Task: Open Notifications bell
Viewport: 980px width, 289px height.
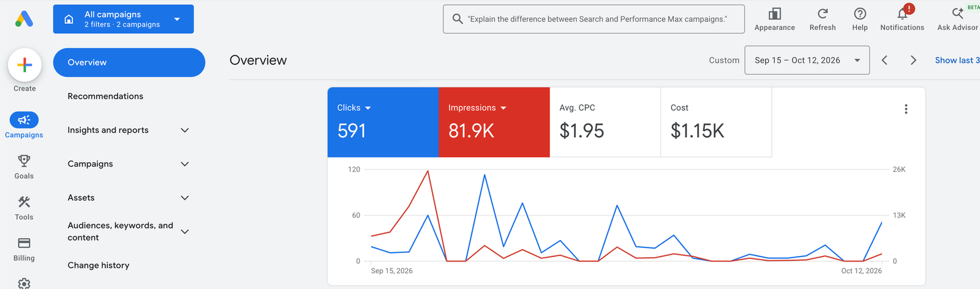Action: (902, 13)
